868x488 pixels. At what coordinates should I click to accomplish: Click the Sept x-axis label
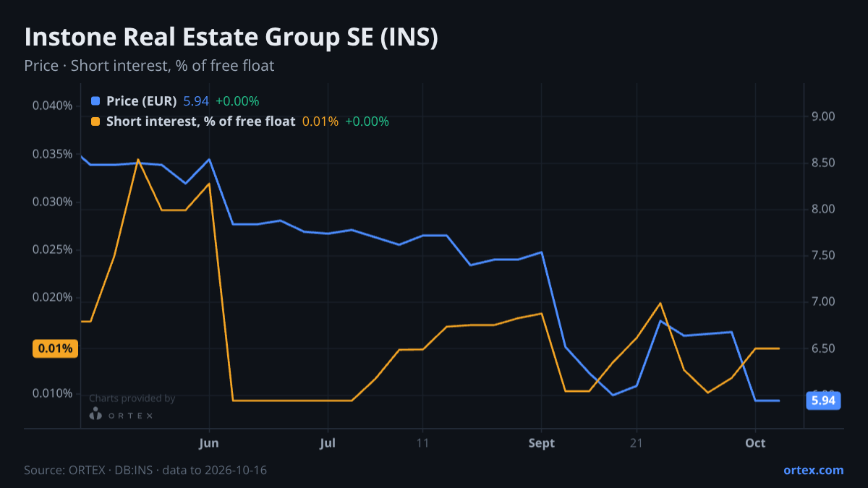click(542, 443)
